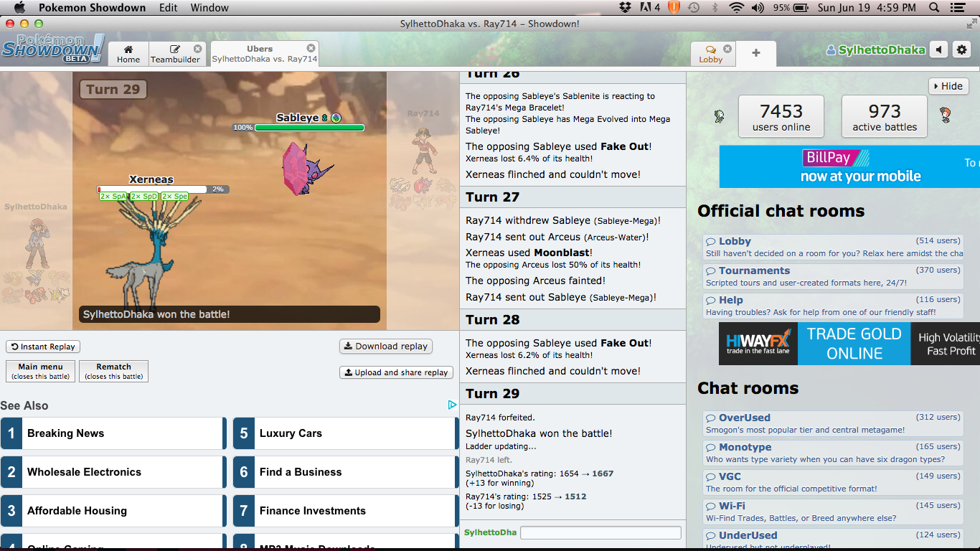Join the UnderUsed chat room

pos(833,540)
